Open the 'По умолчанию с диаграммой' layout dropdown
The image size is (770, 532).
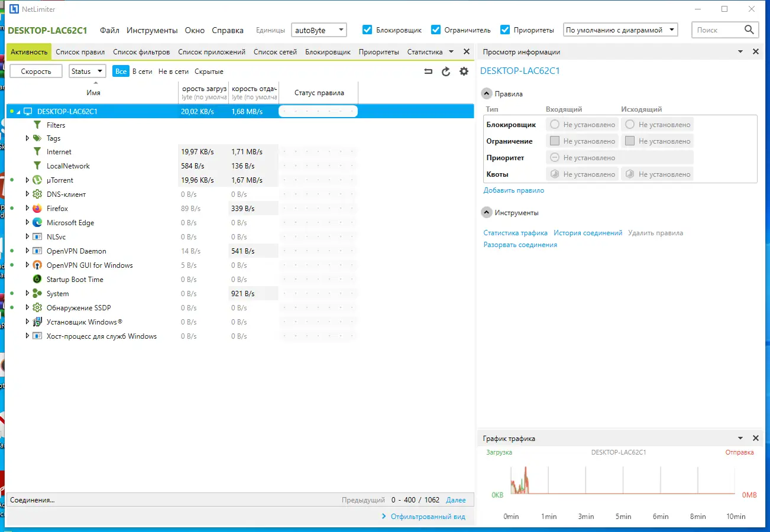coord(672,28)
